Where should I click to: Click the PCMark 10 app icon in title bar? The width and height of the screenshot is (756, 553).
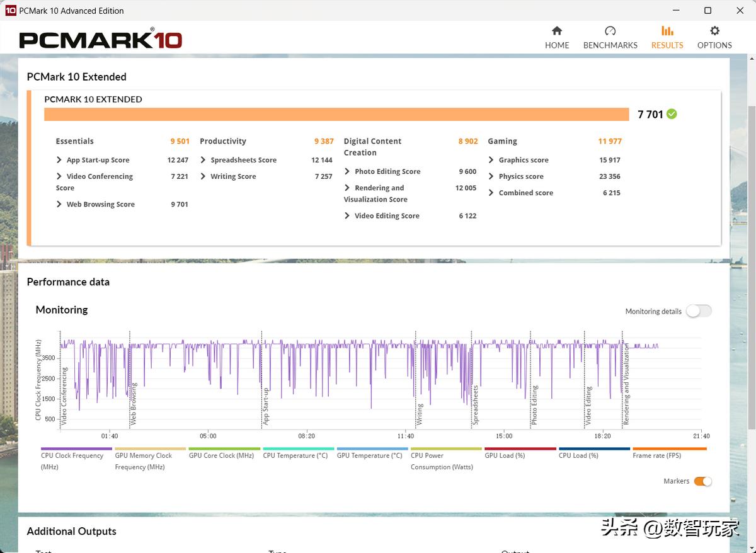tap(10, 10)
